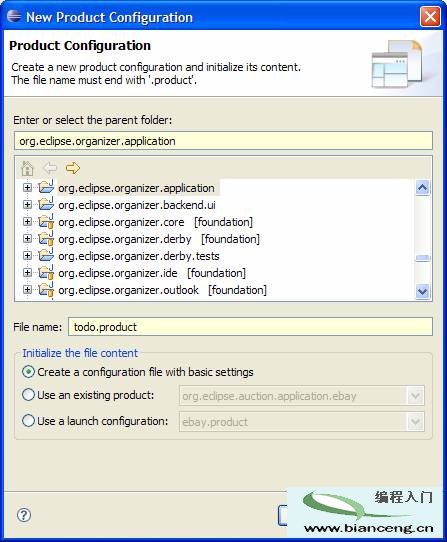Click the parent folder text field

(223, 141)
